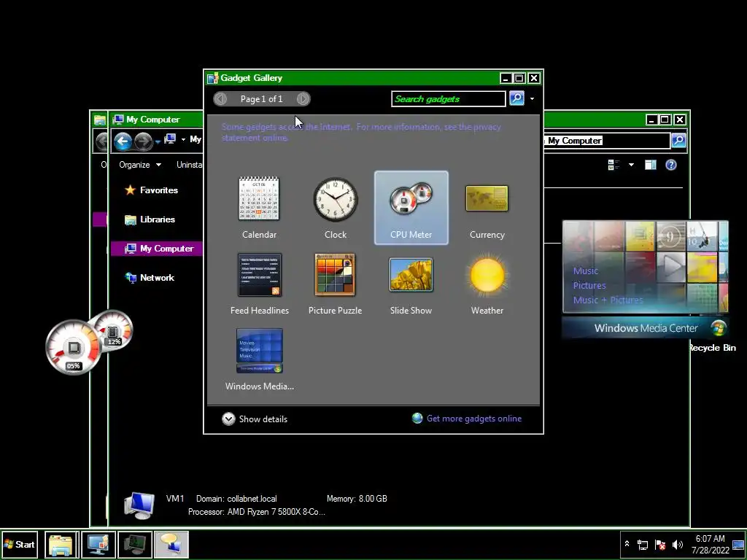
Task: Toggle the preview pane icon
Action: click(650, 165)
